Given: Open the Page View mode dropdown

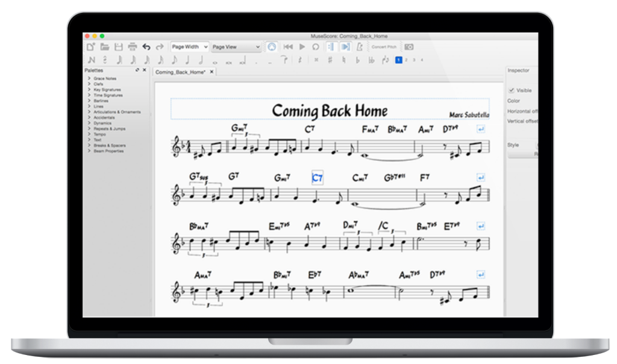Looking at the screenshot, I should click(x=236, y=47).
